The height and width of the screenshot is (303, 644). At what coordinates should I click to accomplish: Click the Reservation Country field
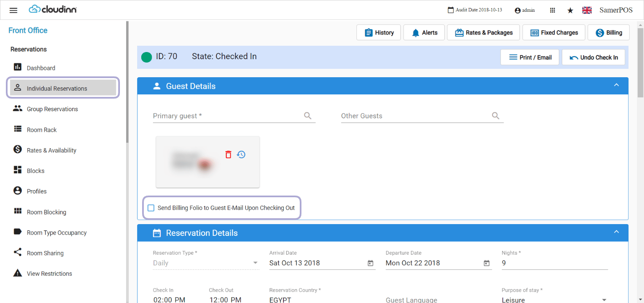coord(322,300)
